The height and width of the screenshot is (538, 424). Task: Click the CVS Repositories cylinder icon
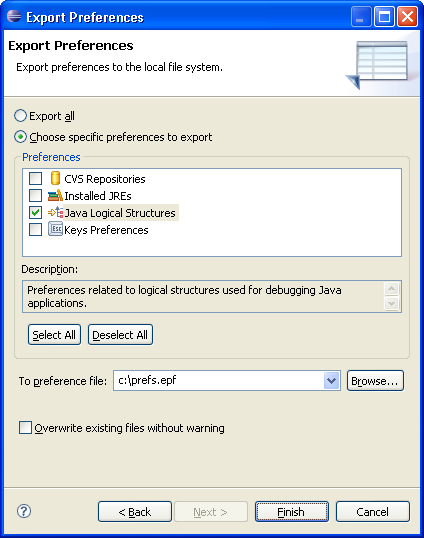tap(55, 178)
